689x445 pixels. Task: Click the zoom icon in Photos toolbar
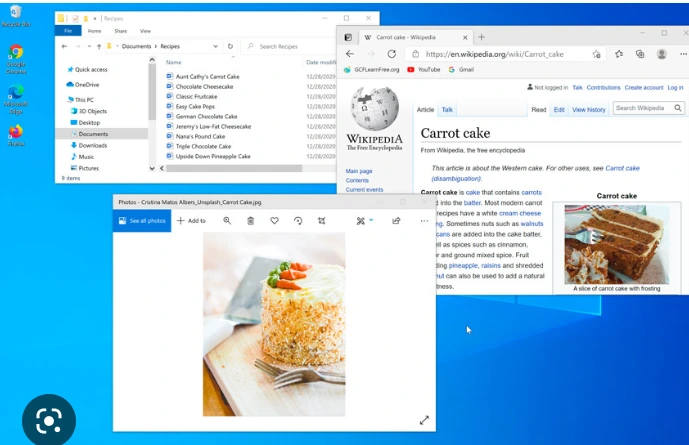227,221
